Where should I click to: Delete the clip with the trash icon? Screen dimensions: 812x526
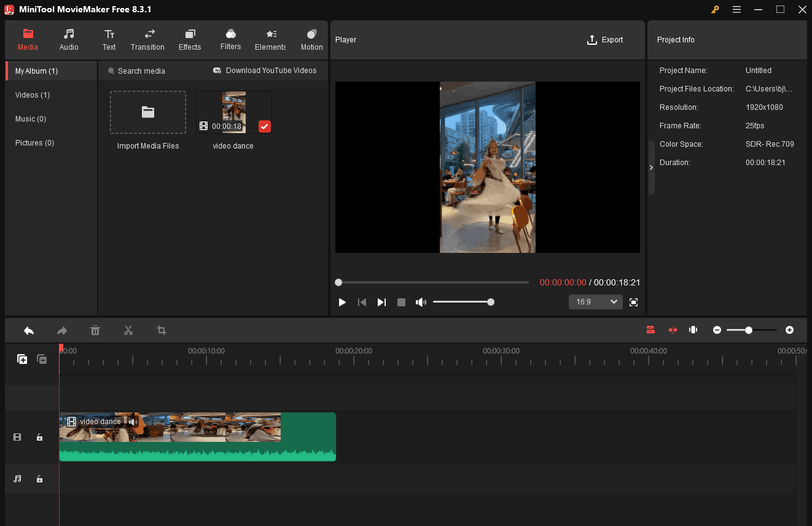click(x=95, y=330)
